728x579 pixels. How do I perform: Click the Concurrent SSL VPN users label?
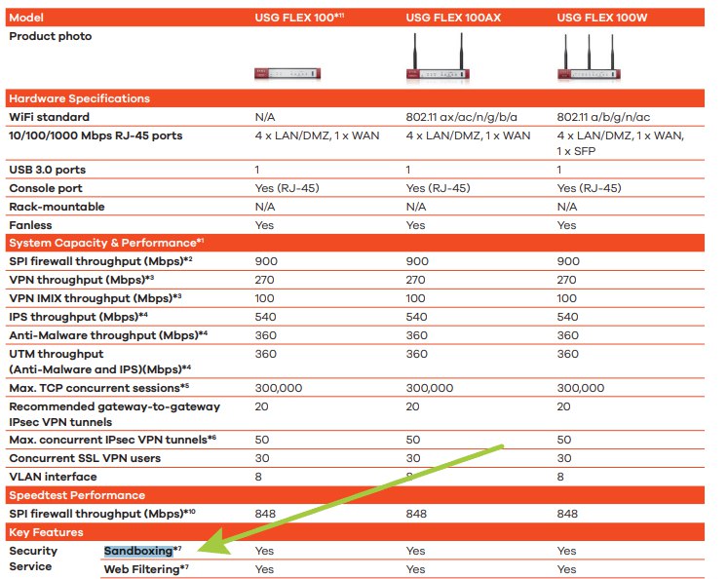point(85,458)
